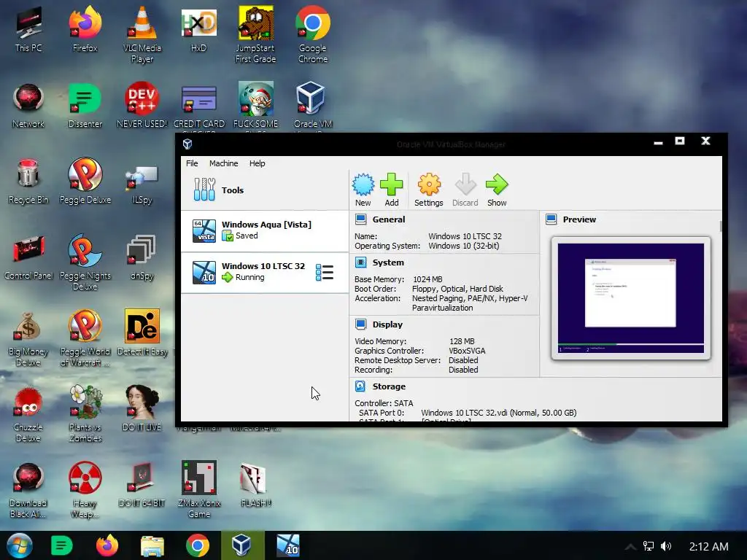Open the Help menu
Image resolution: width=747 pixels, height=560 pixels.
(258, 163)
